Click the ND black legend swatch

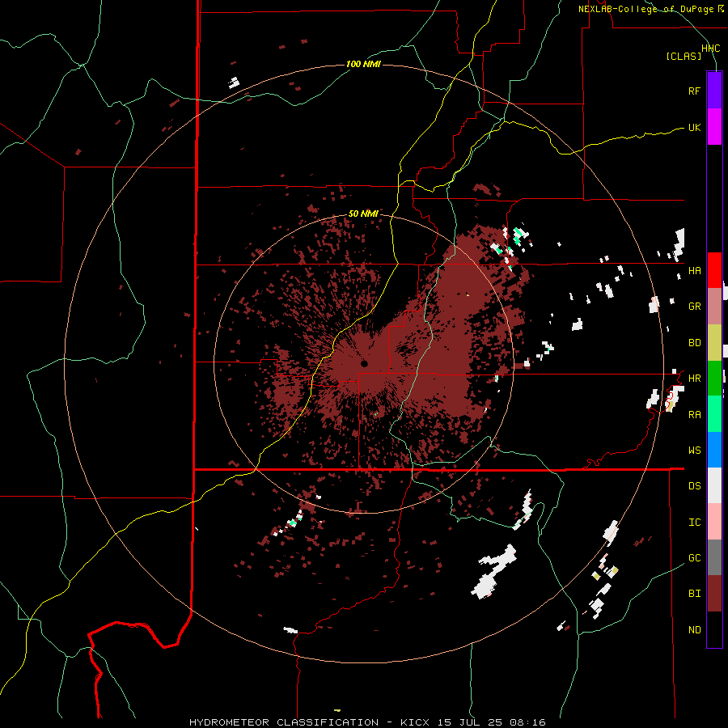click(714, 629)
